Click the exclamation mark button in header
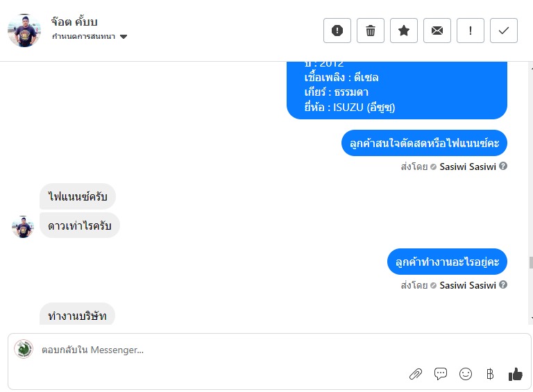Screen dimensions: 533x392 click(471, 31)
